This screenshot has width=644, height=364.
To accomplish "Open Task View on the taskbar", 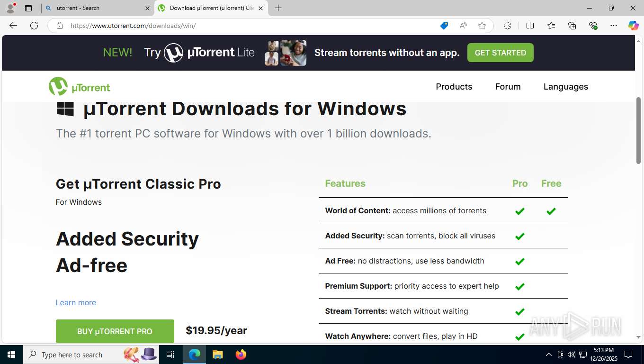I will click(x=170, y=355).
